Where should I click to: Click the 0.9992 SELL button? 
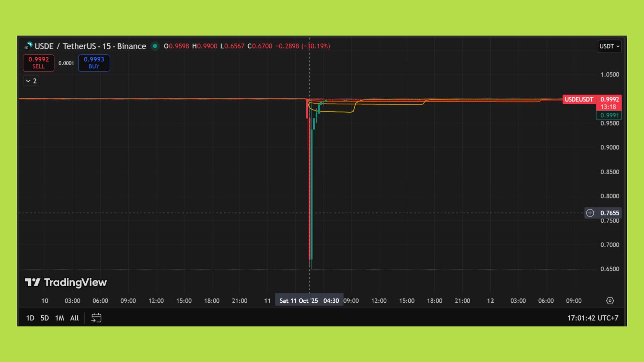pos(39,63)
